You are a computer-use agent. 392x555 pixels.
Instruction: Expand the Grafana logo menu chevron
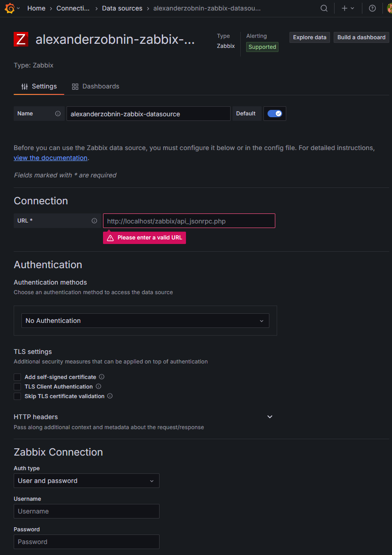18,8
